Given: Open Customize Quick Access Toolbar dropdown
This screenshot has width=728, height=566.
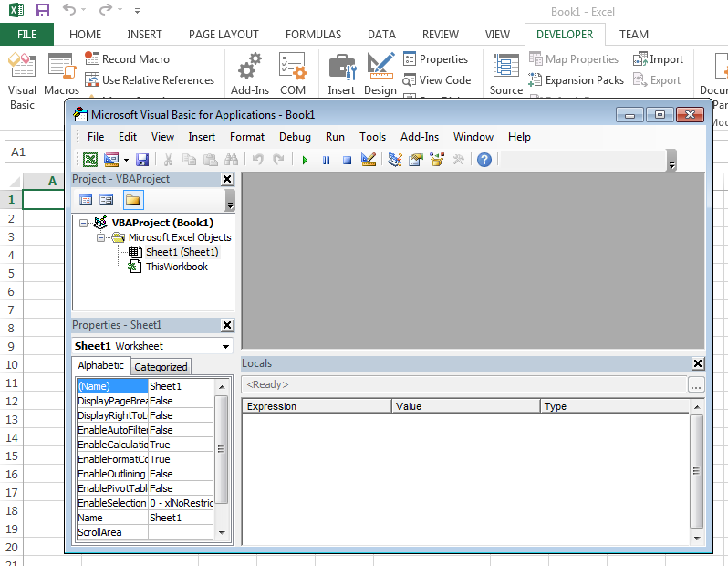Looking at the screenshot, I should click(x=137, y=10).
